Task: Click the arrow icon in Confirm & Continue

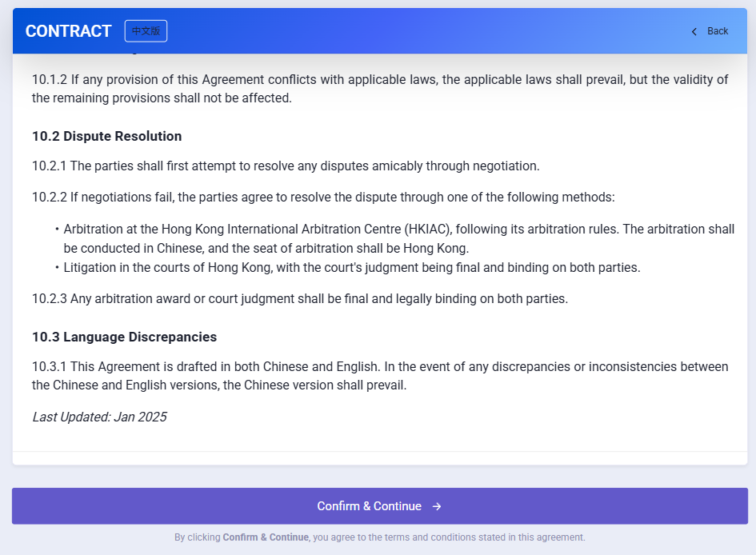Action: click(437, 506)
